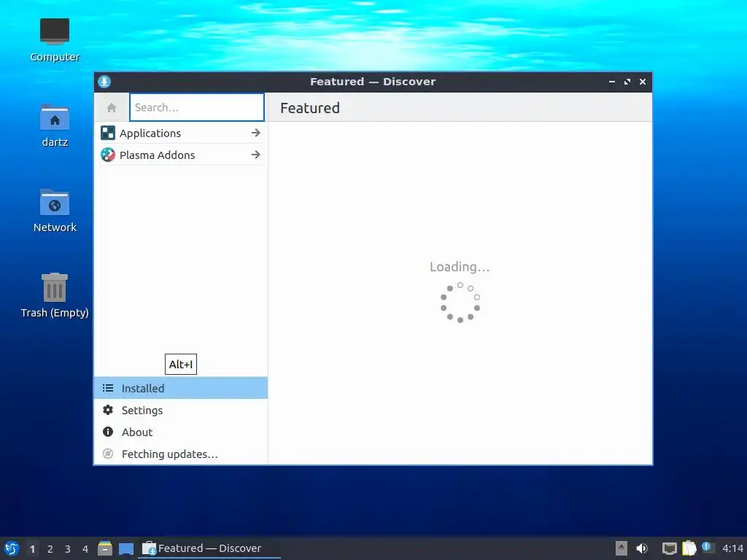Click the update notifier tray icon
This screenshot has width=747, height=560.
[708, 548]
